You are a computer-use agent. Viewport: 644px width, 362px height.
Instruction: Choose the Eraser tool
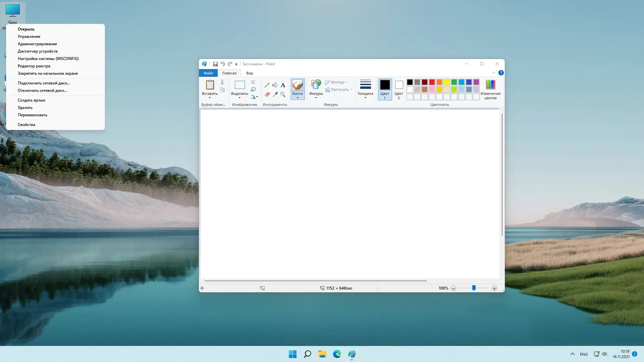click(267, 95)
